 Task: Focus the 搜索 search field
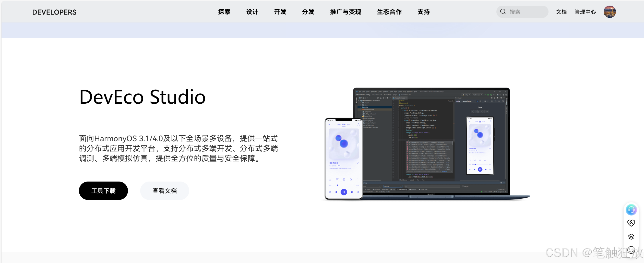point(522,12)
